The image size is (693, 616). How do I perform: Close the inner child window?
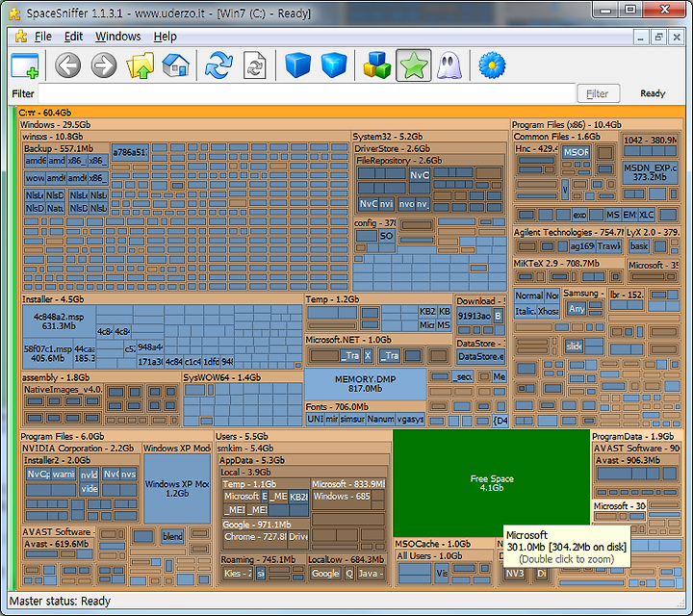(x=677, y=38)
